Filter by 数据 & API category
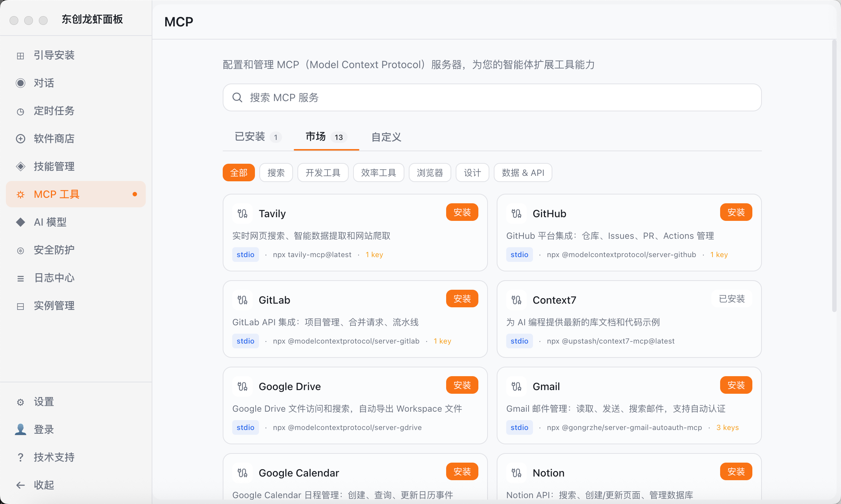Screen dimensions: 841x504 tap(523, 173)
